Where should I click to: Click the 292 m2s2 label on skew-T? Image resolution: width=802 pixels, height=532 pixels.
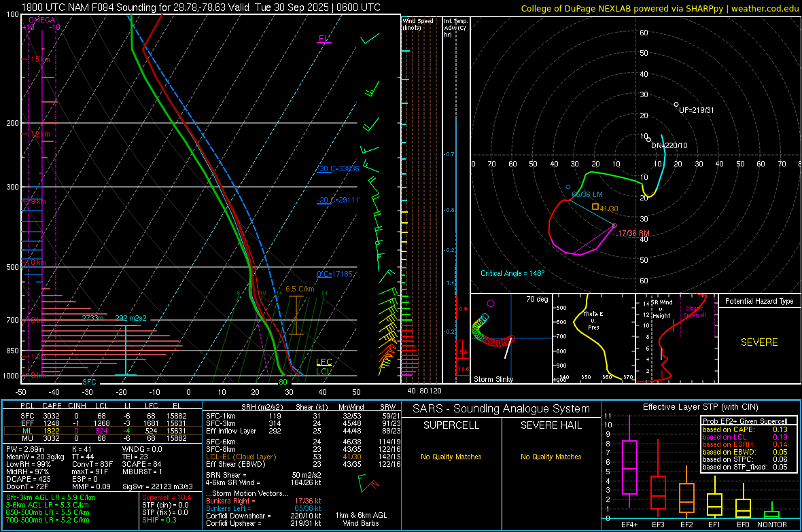click(131, 318)
